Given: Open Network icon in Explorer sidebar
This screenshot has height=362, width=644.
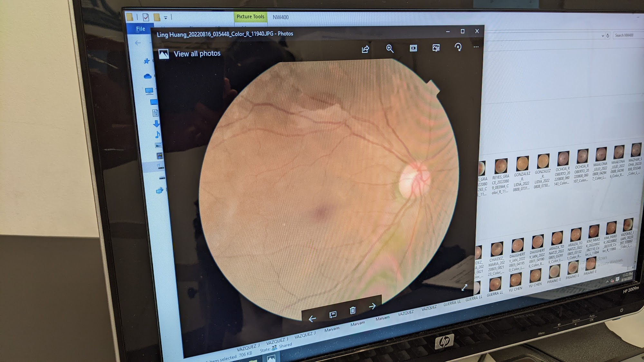Looking at the screenshot, I should coord(160,190).
